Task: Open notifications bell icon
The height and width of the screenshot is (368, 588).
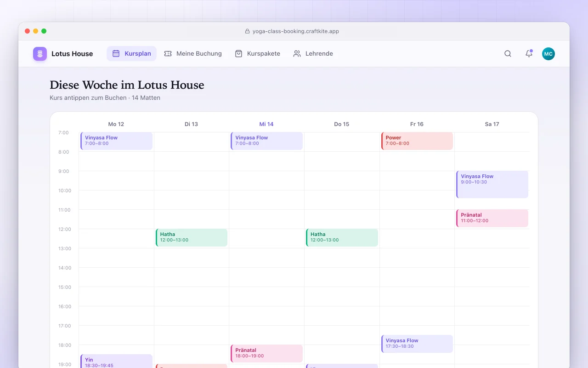Action: (529, 54)
